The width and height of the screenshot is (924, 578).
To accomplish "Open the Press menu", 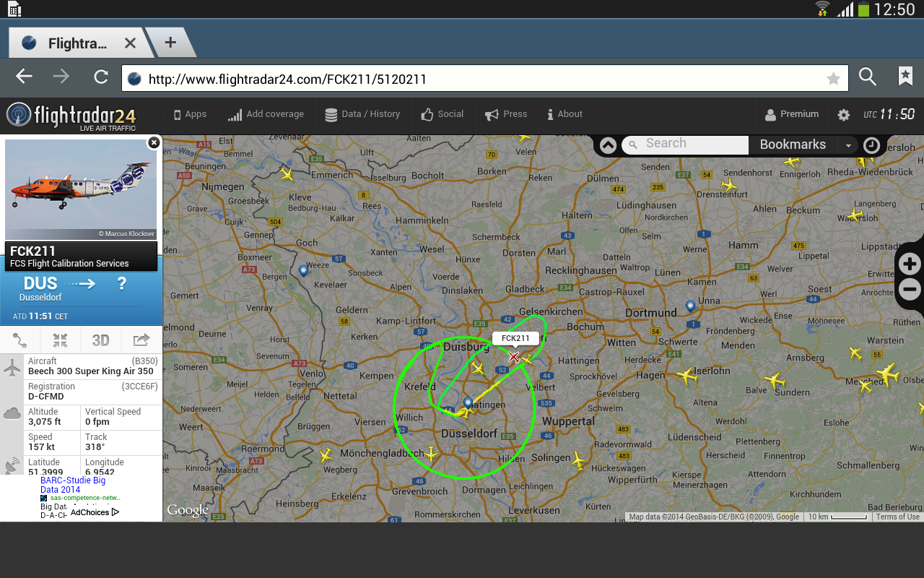I will [506, 114].
